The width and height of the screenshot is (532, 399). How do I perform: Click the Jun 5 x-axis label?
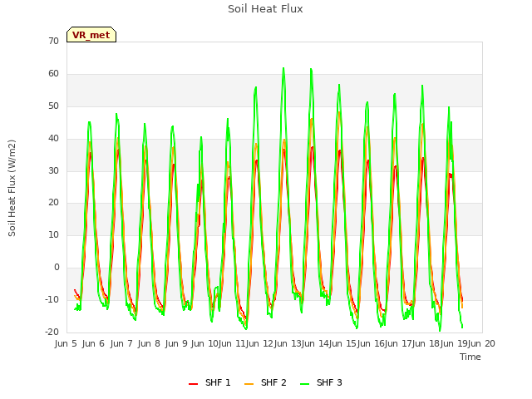[66, 343]
